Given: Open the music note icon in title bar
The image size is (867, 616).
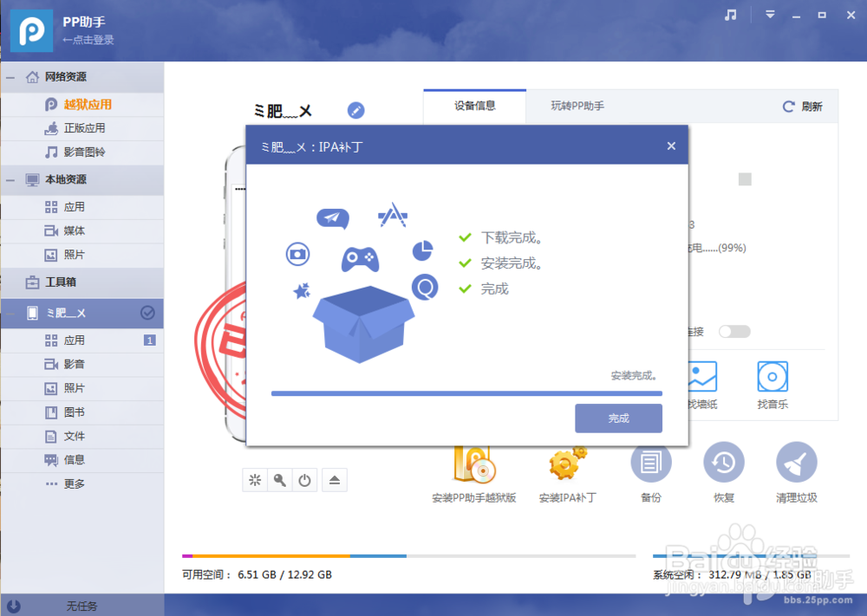Looking at the screenshot, I should point(730,15).
